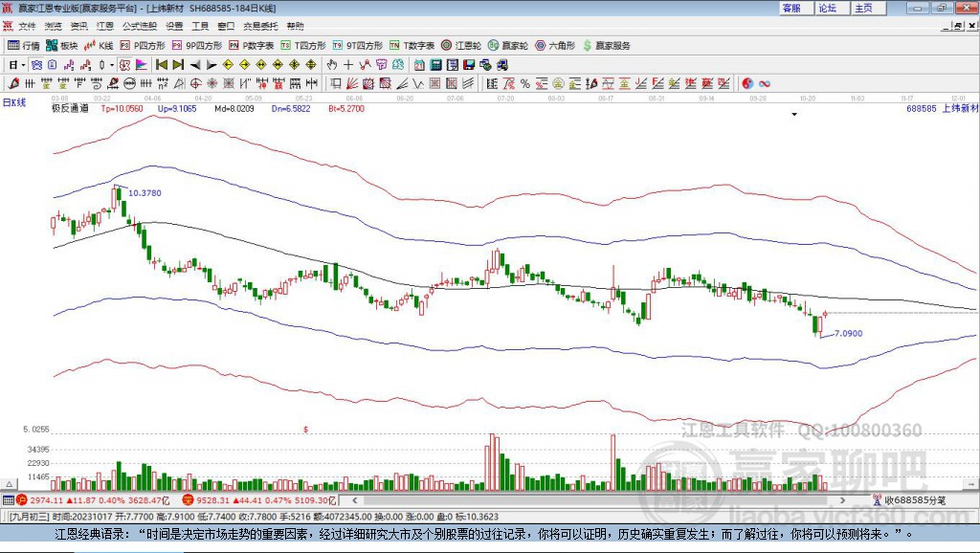Jump to last bar with skip-end icon

178,65
